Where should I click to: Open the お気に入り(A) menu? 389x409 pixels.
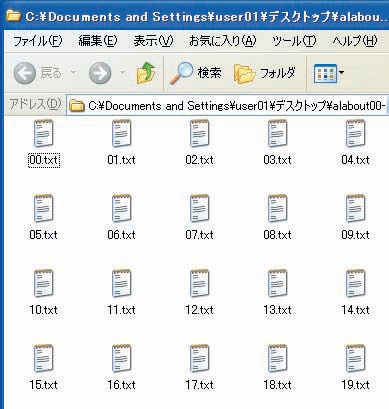(222, 41)
